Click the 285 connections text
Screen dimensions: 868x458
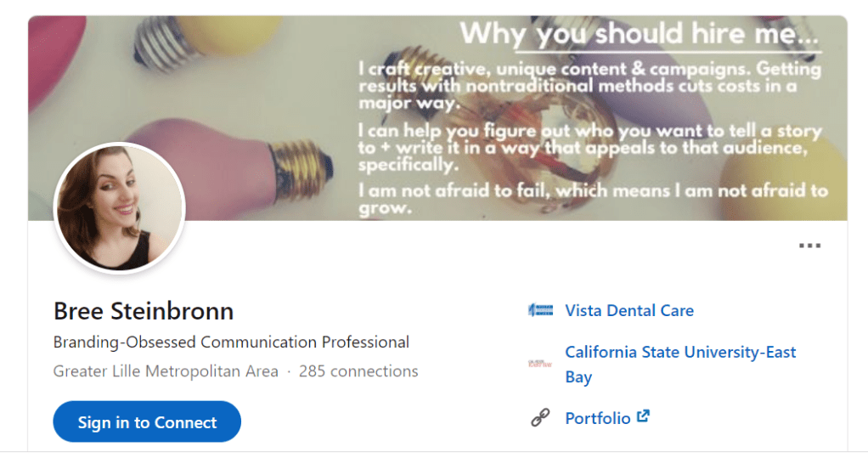pos(358,371)
